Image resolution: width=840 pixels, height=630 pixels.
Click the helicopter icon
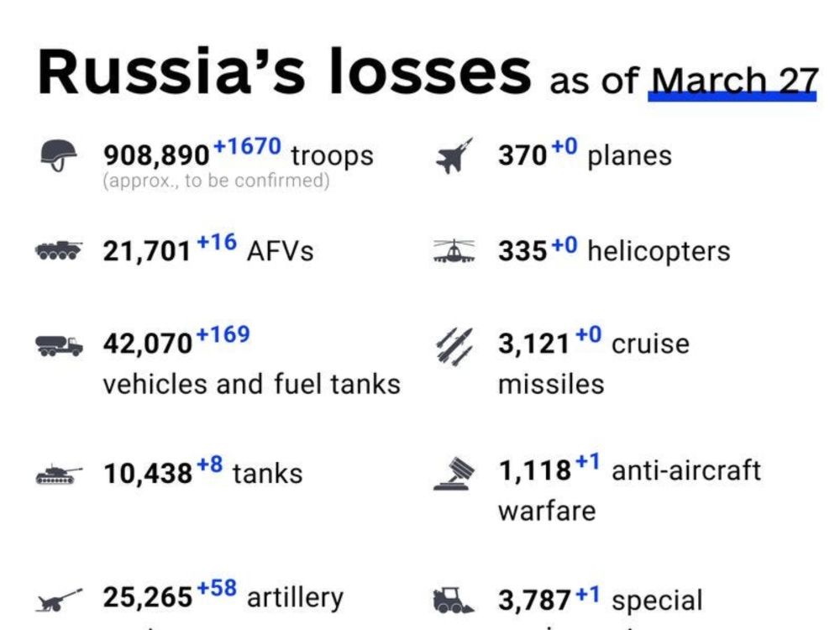[454, 250]
